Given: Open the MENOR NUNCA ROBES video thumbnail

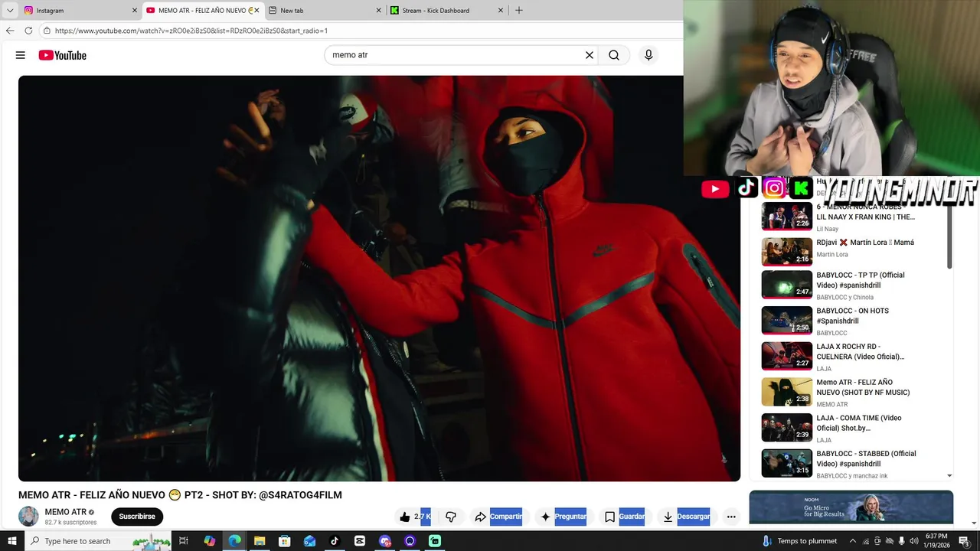Looking at the screenshot, I should [786, 217].
